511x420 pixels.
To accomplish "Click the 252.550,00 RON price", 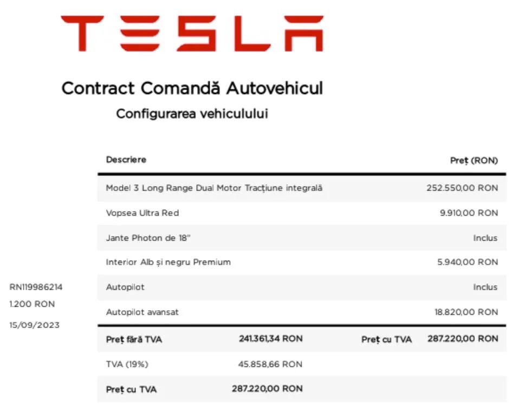I will click(x=462, y=188).
